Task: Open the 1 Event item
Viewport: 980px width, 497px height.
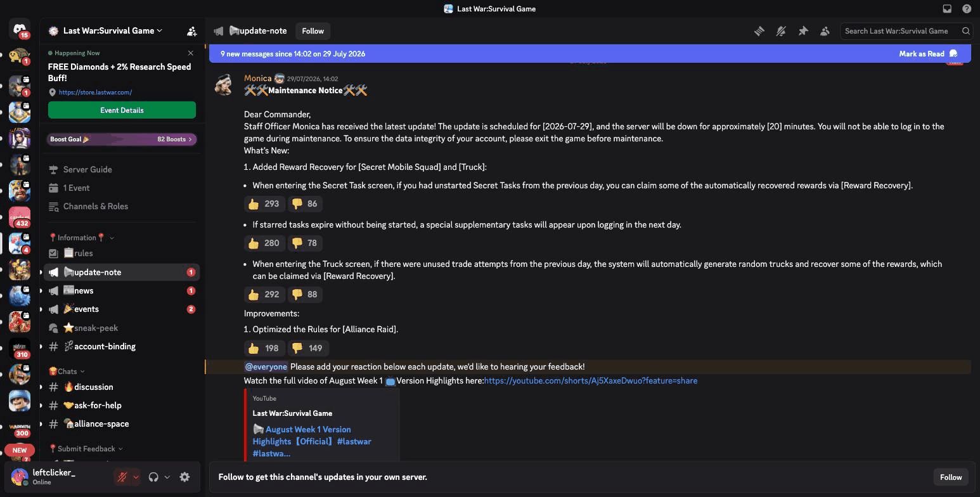Action: [122, 188]
